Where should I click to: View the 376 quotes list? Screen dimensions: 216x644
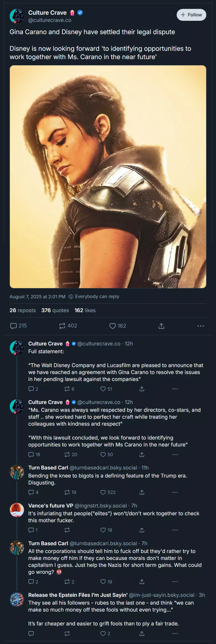55,310
